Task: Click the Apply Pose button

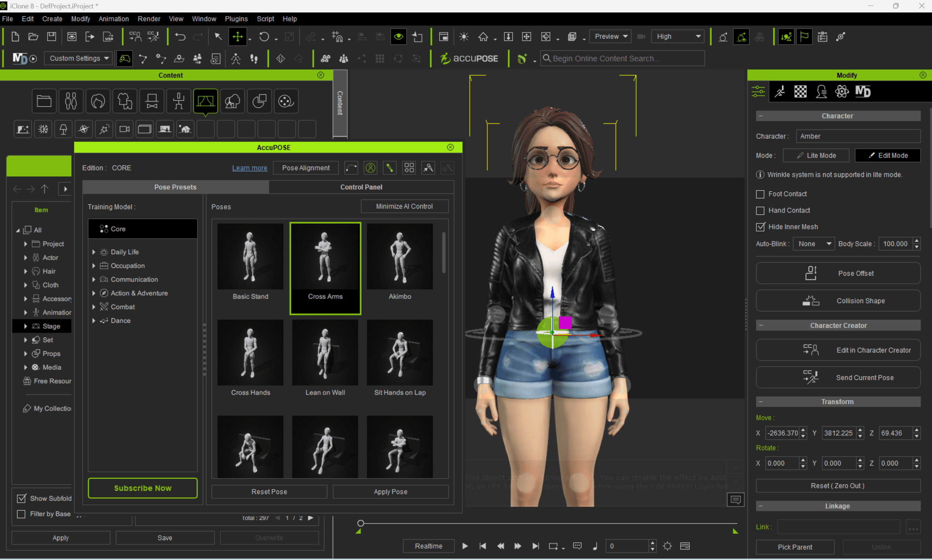Action: (x=391, y=492)
